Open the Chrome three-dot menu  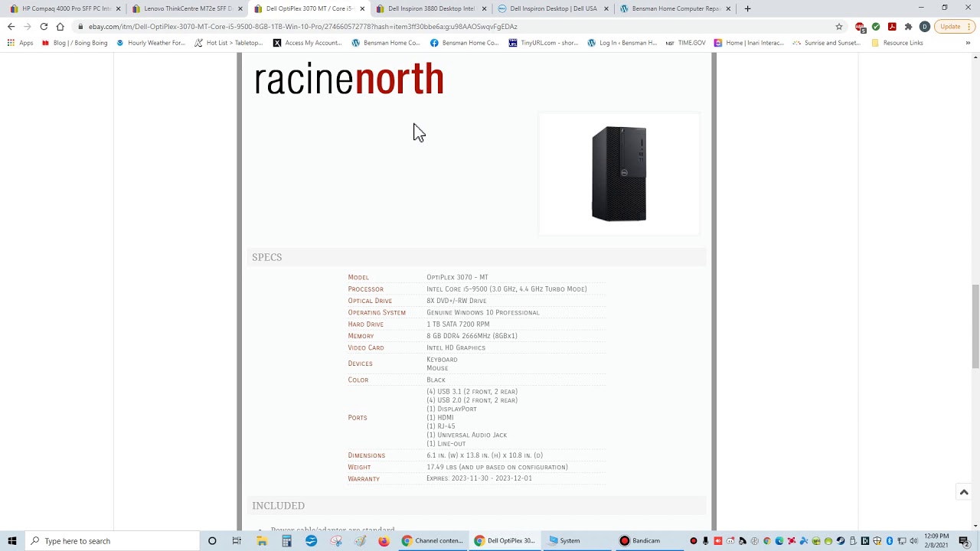(x=971, y=27)
